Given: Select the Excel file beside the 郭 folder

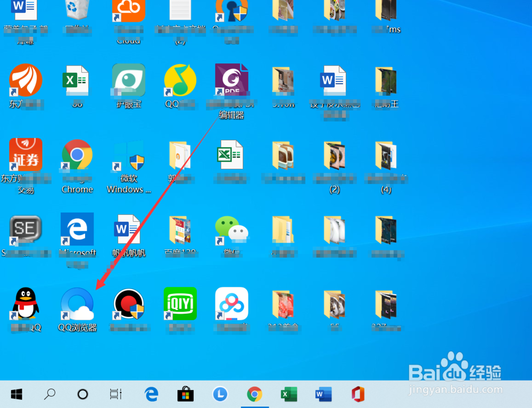Looking at the screenshot, I should tap(230, 155).
